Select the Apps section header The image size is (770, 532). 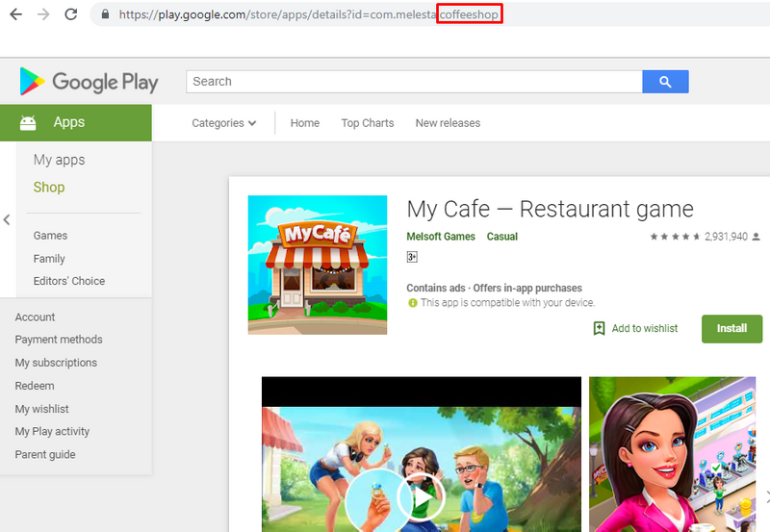(76, 123)
